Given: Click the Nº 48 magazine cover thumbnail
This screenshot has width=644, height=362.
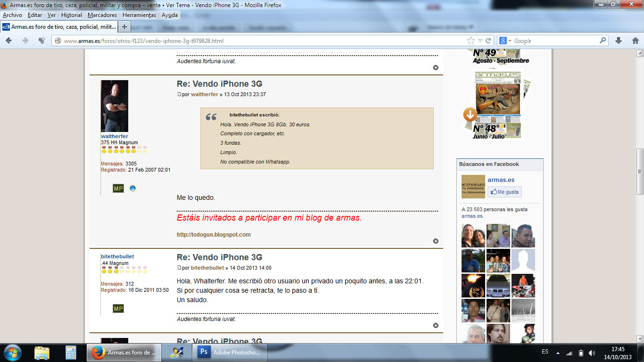Looking at the screenshot, I should pyautogui.click(x=497, y=104).
